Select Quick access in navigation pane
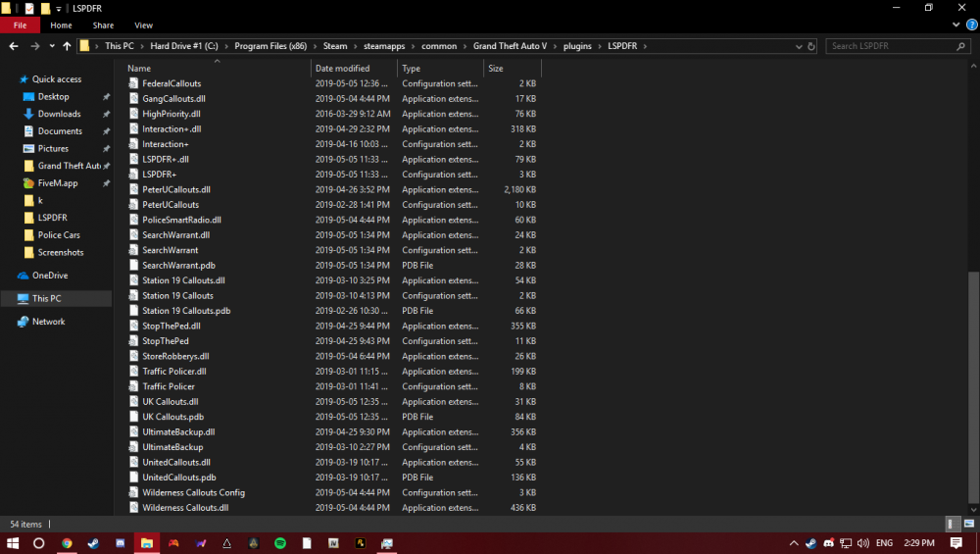 (x=57, y=79)
